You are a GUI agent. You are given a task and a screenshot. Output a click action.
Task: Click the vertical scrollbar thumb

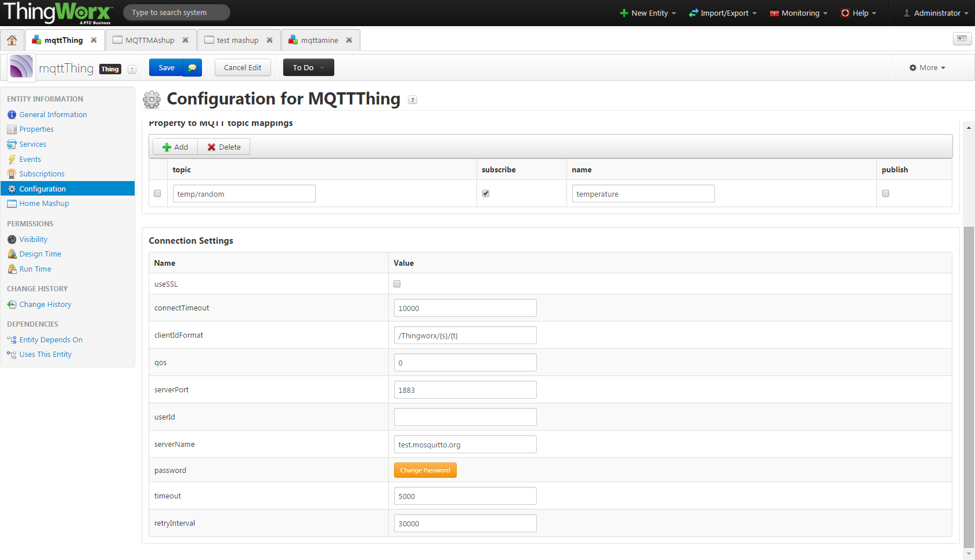(969, 386)
